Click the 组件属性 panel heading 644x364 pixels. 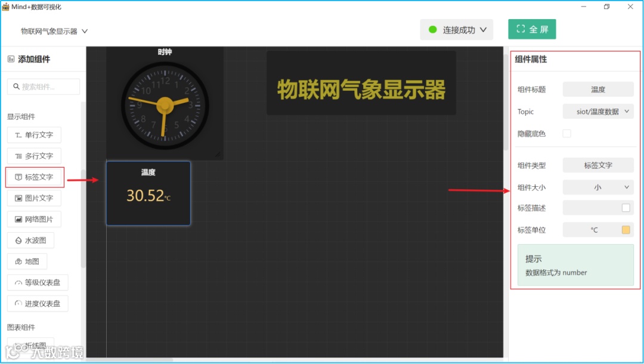[x=531, y=59]
